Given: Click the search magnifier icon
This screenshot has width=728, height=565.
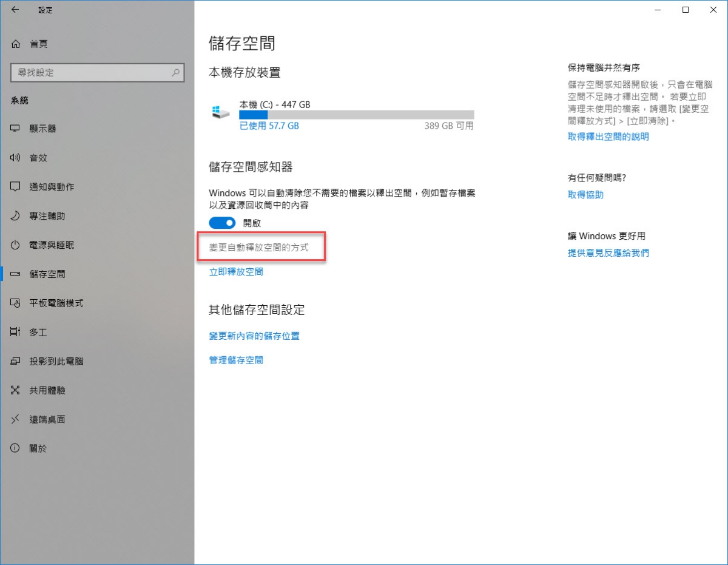Looking at the screenshot, I should click(176, 72).
